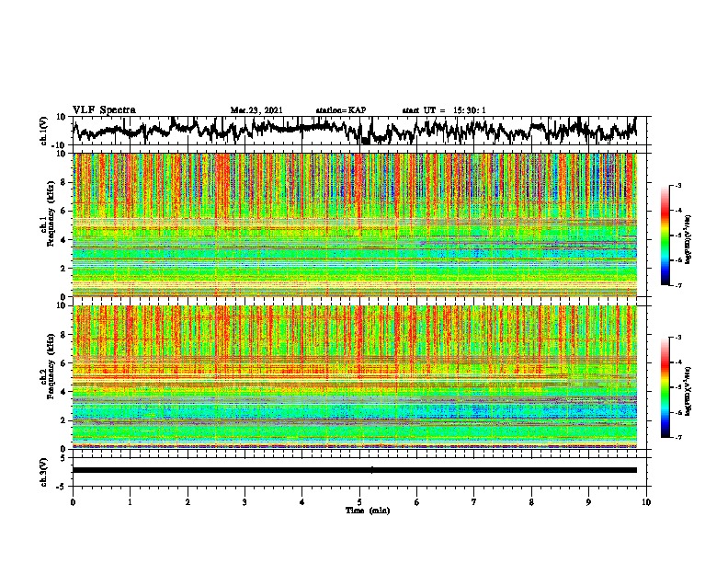Click time axis tick label "8" at bottom
Viewport: 728px width, 563px height.
coord(531,502)
